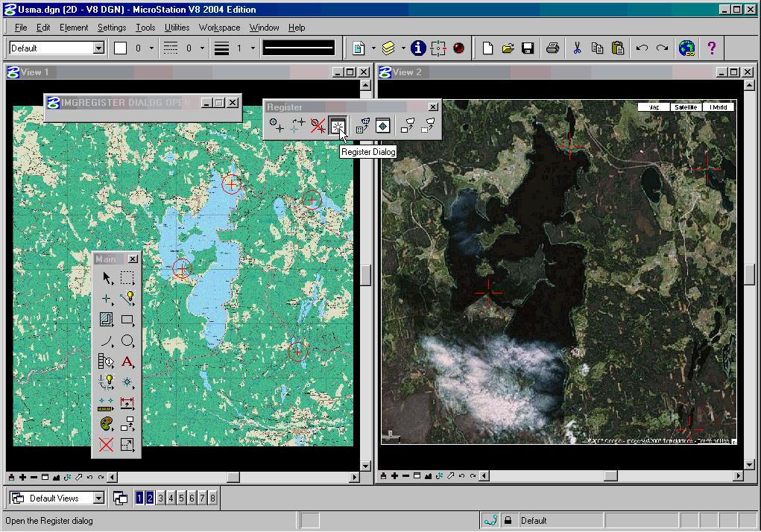Select the Place Circle tool in Main toolbox
Image resolution: width=761 pixels, height=532 pixels.
point(127,341)
